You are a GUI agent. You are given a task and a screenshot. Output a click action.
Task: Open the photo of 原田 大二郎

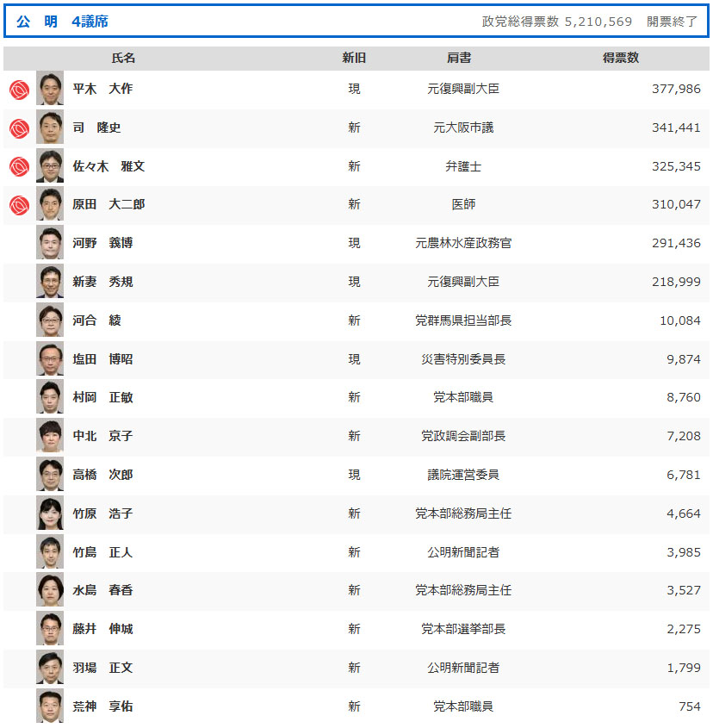point(50,204)
